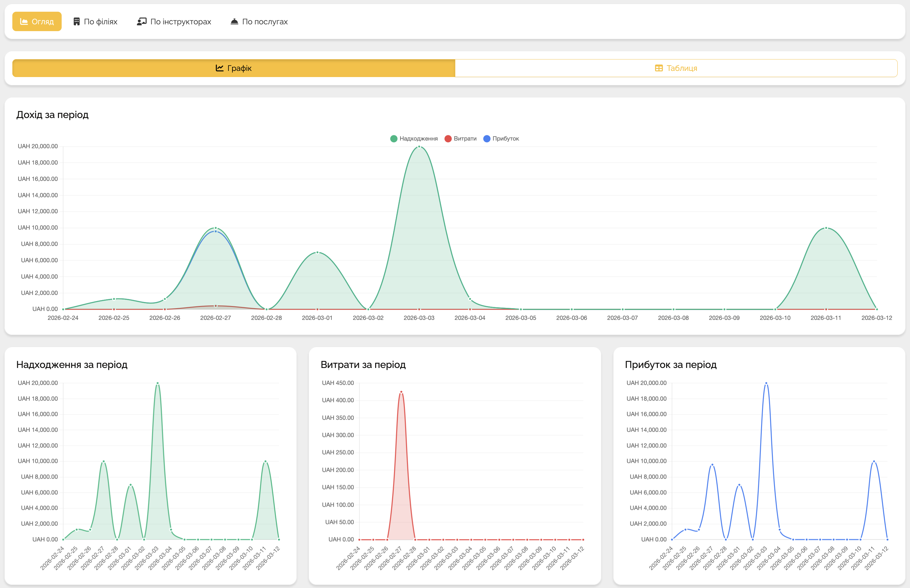Click the instructor icon next to По інструкторах

coord(142,22)
